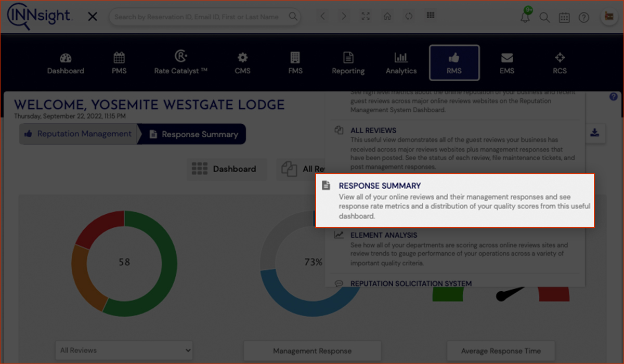Open the RCS module
Image resolution: width=624 pixels, height=364 pixels.
[x=560, y=63]
